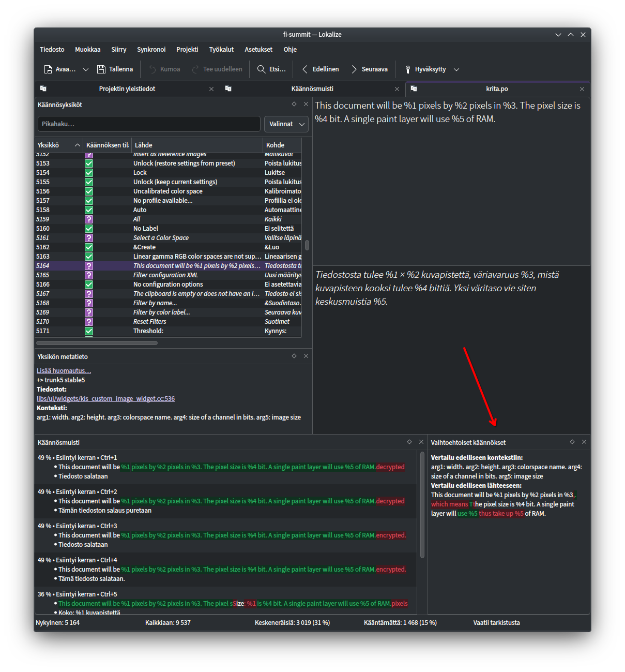Screen dimensions: 625x672
Task: Select the row "Reset Filters"
Action: coord(169,322)
